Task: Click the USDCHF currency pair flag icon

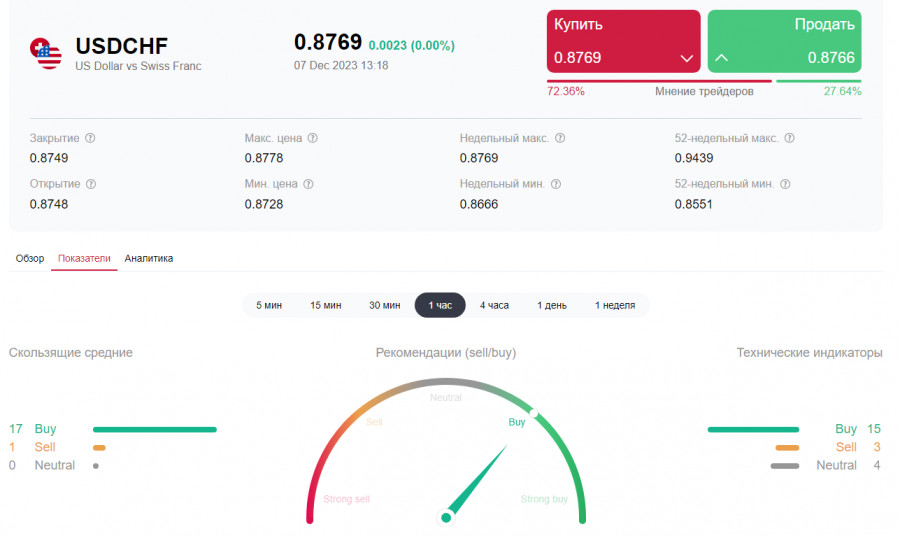Action: (x=46, y=53)
